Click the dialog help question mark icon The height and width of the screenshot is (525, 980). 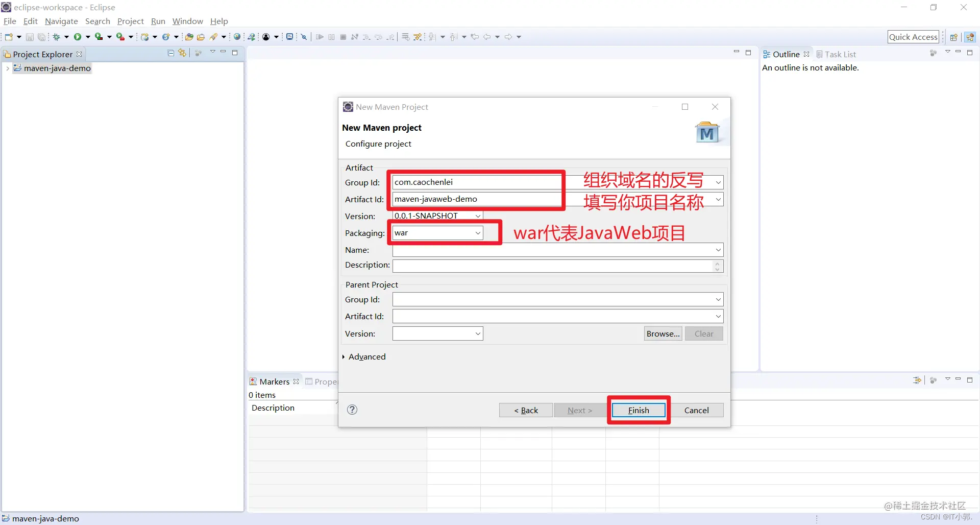coord(352,410)
